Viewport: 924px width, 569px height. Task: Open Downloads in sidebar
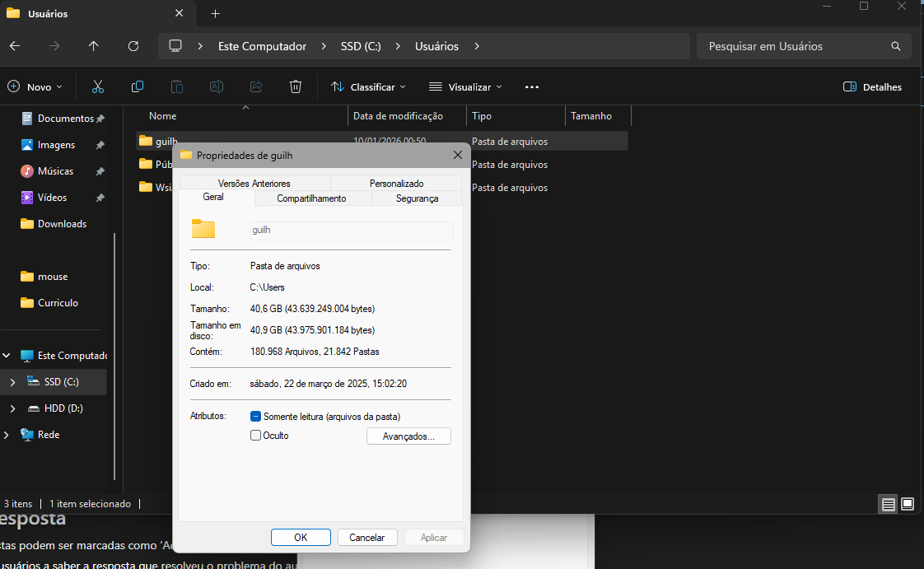coord(61,224)
